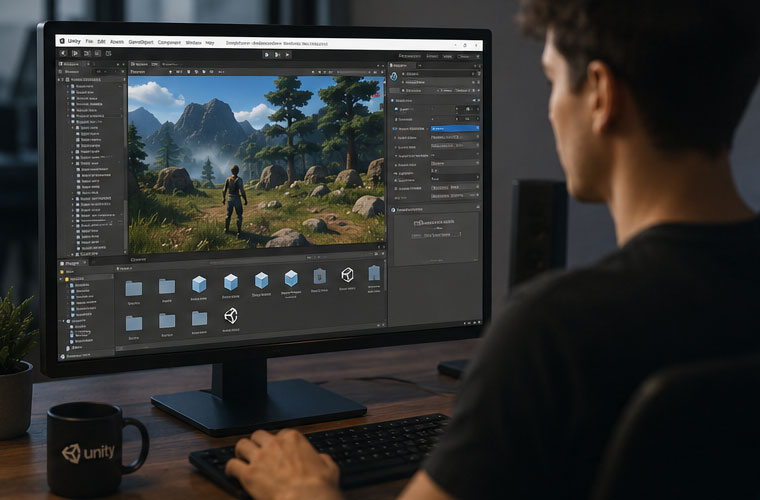Open the File menu
760x500 pixels.
[x=89, y=42]
